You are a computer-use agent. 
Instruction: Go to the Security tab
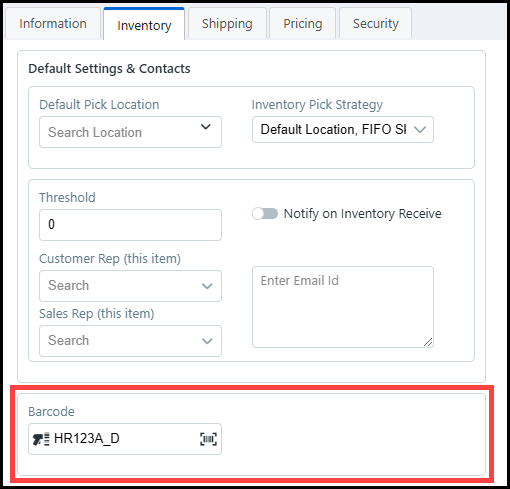(x=376, y=24)
